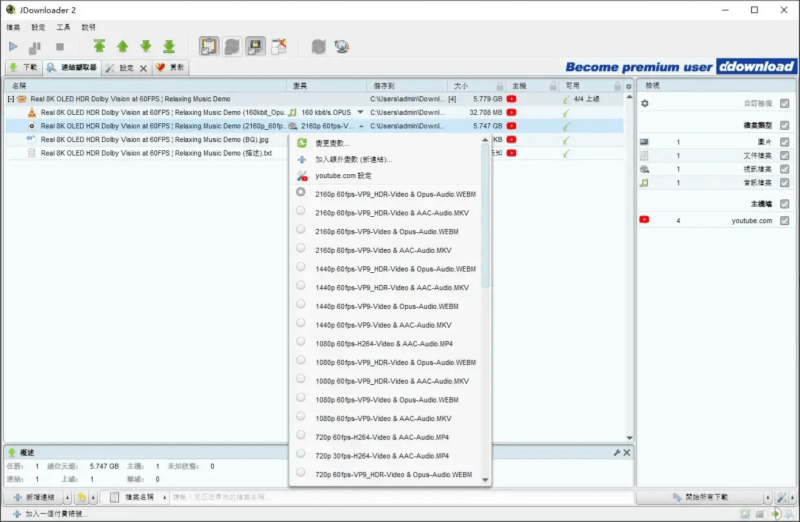
Task: Toggle the 文件檔案 filter checkbox
Action: [x=785, y=156]
